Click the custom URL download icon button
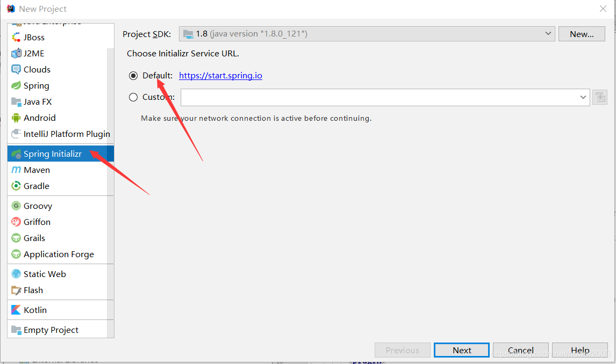 point(600,97)
